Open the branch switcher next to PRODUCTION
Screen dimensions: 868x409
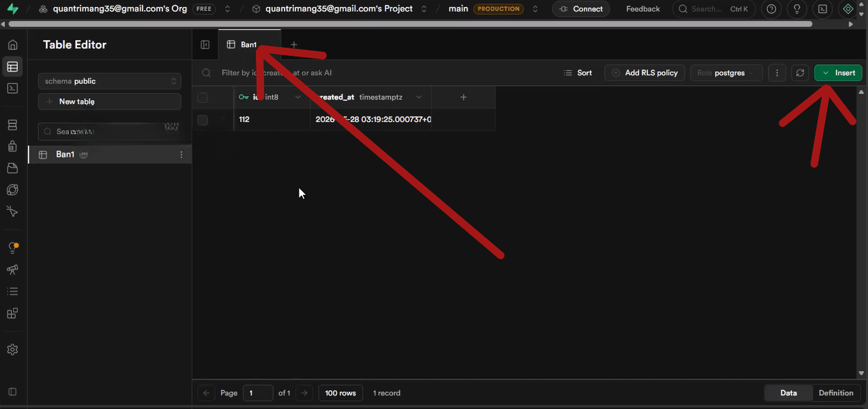click(x=535, y=9)
